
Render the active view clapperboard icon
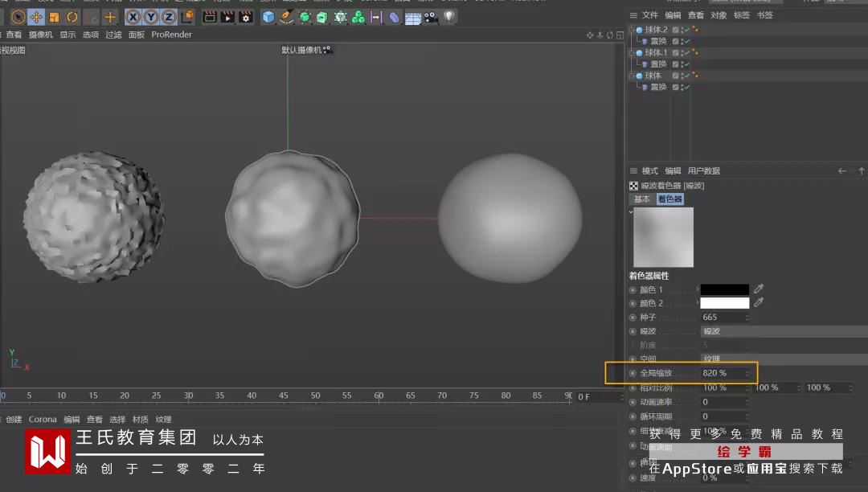(209, 17)
